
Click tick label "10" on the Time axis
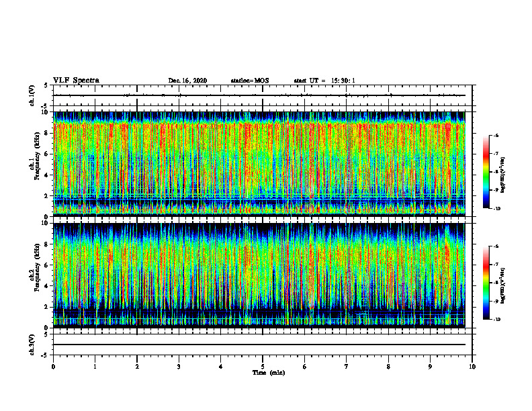(x=472, y=367)
